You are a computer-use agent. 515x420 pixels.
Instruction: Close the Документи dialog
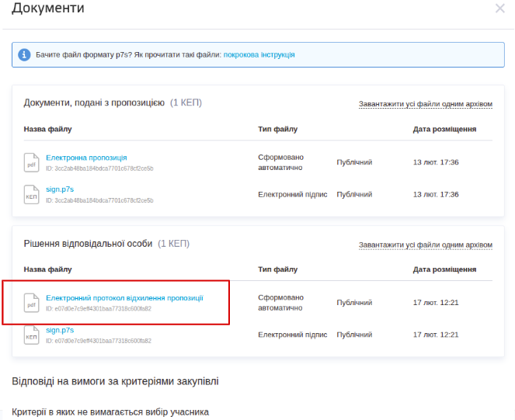click(500, 9)
